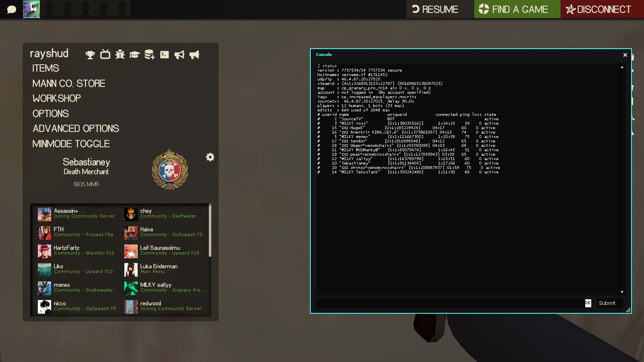
Task: Click nicco avatar thumbnail
Action: [44, 307]
